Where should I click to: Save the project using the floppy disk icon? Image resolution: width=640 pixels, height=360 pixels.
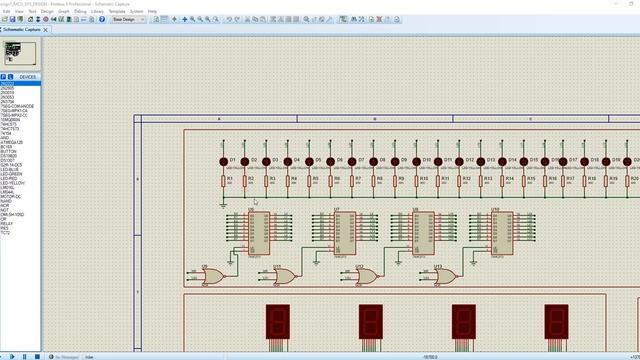[x=12, y=19]
